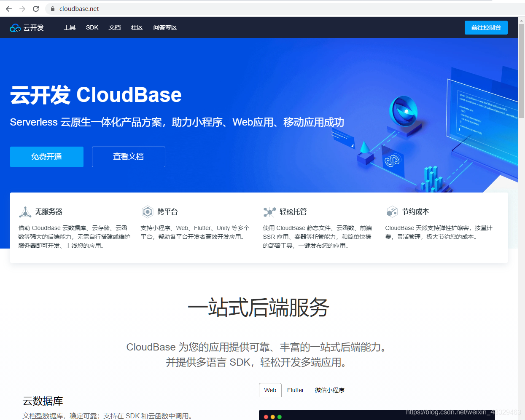Click the vertical scrollbar thumb
Viewport: 525px width, 420px height.
point(522,71)
